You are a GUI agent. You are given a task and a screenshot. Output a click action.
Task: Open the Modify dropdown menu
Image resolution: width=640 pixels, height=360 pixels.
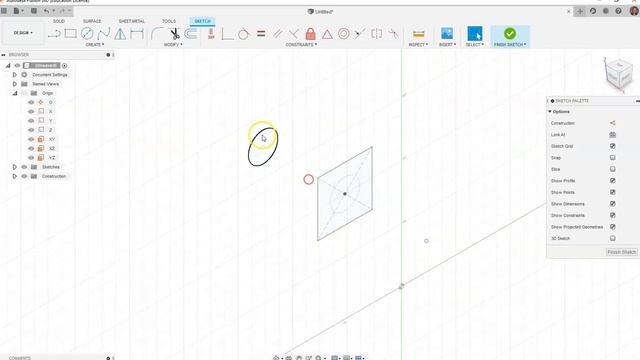pos(173,44)
